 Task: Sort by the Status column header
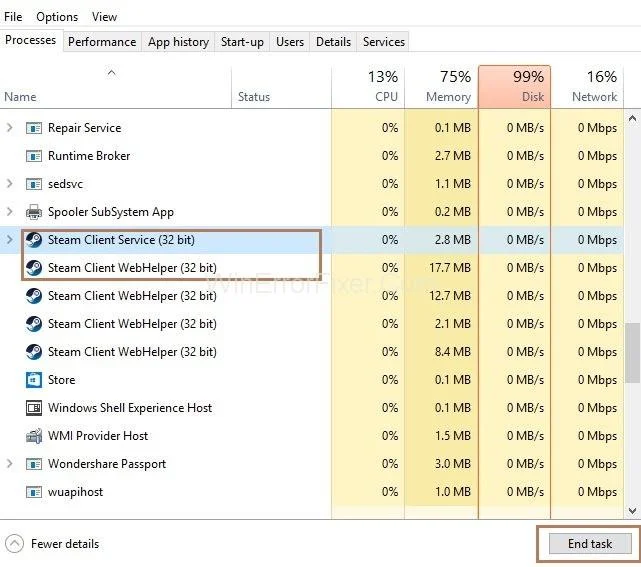coord(281,88)
